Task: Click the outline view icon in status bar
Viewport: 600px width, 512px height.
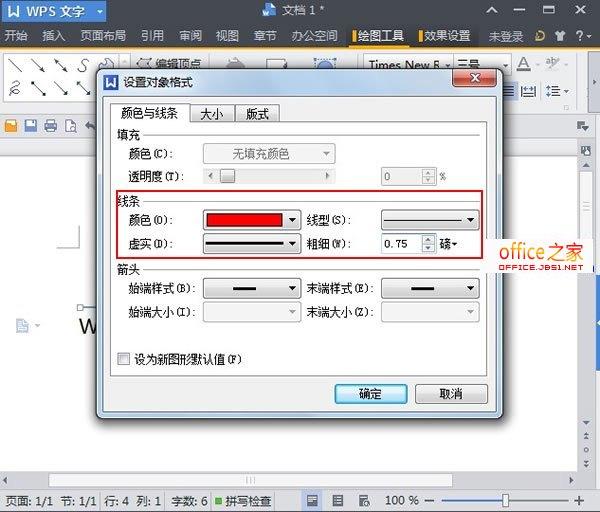Action: point(338,501)
